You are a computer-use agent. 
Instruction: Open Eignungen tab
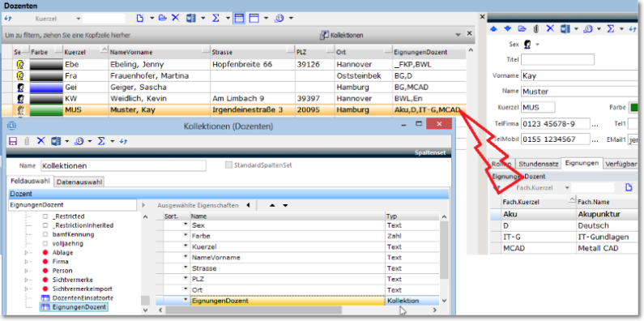(x=582, y=163)
